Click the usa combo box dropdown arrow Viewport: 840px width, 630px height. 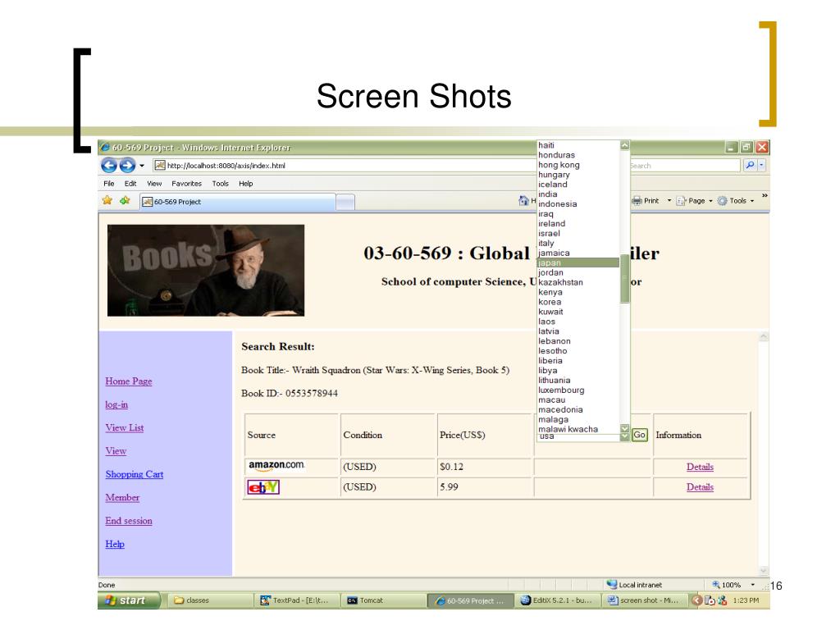pos(624,437)
